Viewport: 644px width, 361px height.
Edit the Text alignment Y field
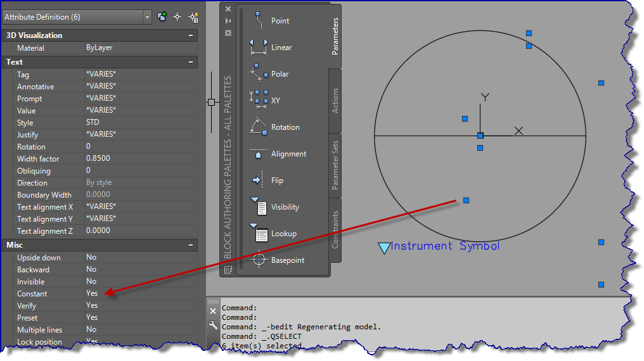141,218
